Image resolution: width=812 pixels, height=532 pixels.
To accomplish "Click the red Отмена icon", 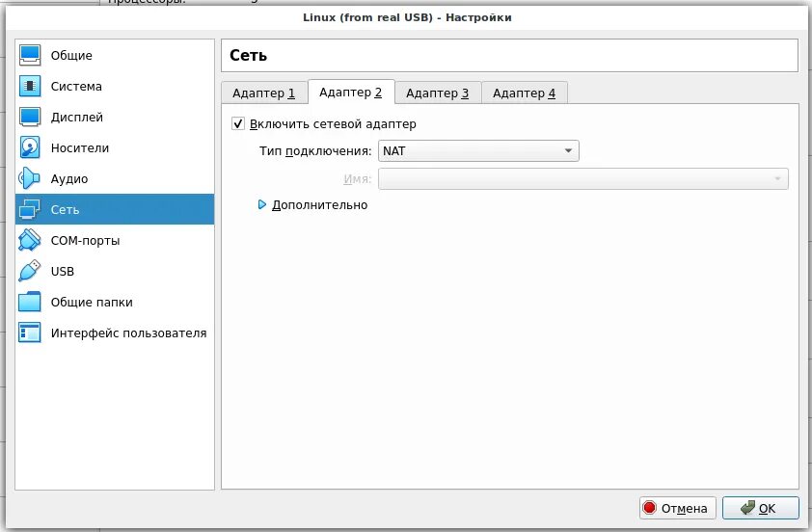I will point(649,508).
